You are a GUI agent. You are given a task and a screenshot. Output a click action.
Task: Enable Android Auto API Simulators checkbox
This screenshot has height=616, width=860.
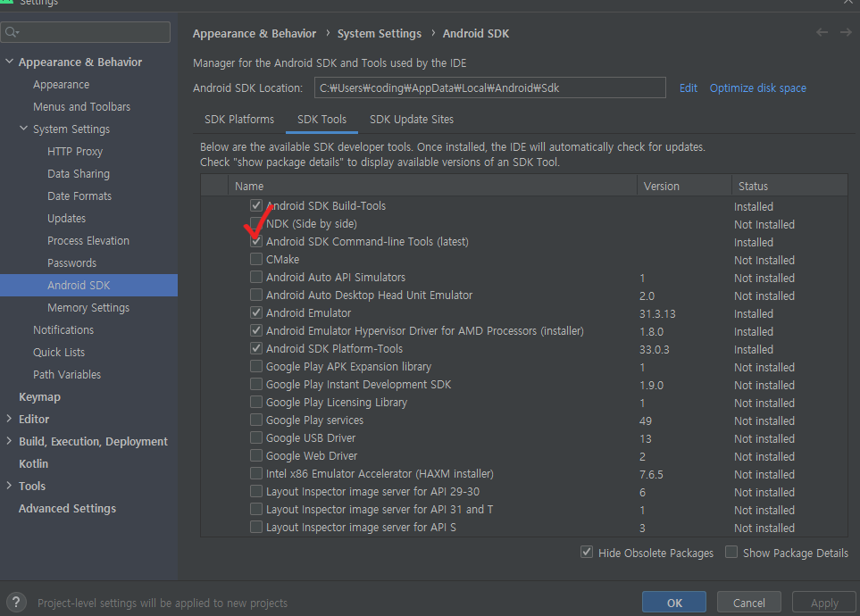click(x=256, y=277)
